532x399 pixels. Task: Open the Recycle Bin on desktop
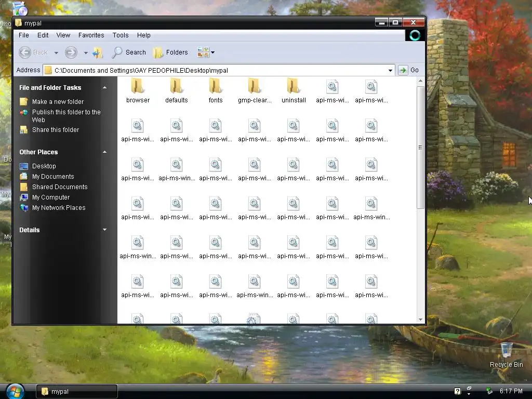pos(506,355)
